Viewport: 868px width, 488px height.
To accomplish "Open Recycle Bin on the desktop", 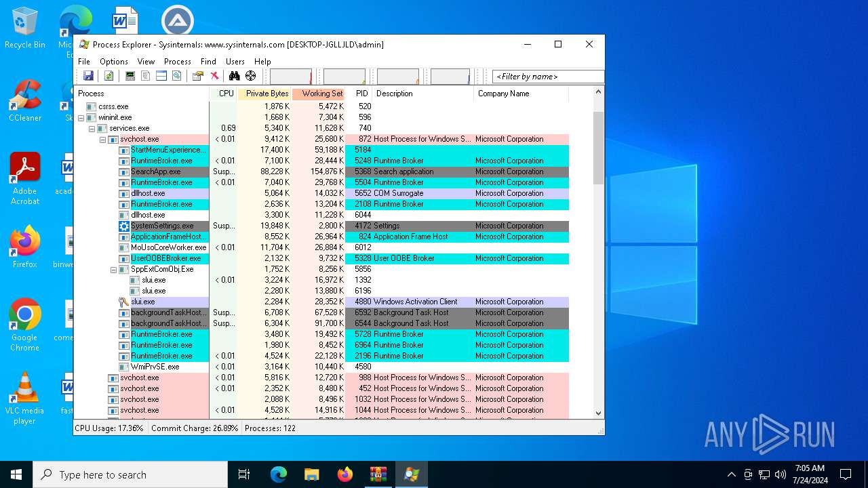I will tap(25, 28).
